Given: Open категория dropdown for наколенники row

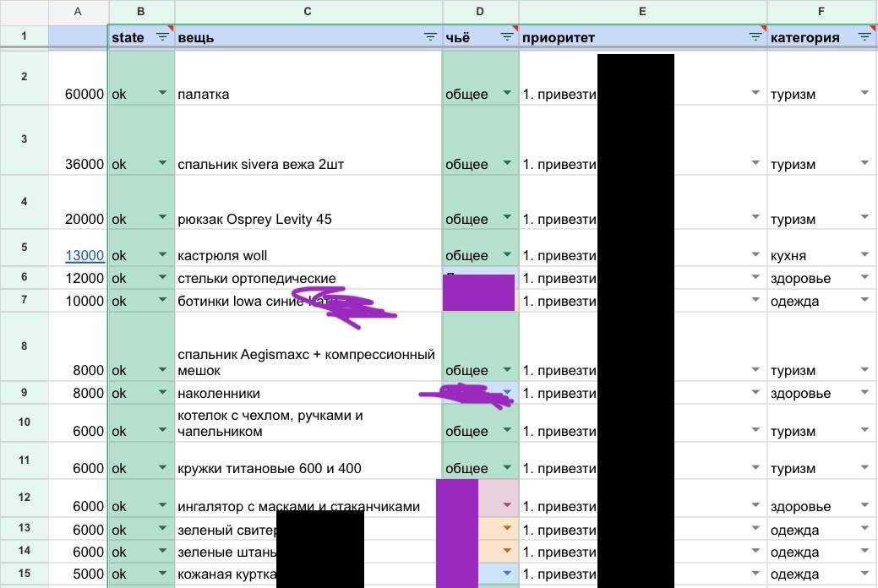Looking at the screenshot, I should (x=864, y=393).
